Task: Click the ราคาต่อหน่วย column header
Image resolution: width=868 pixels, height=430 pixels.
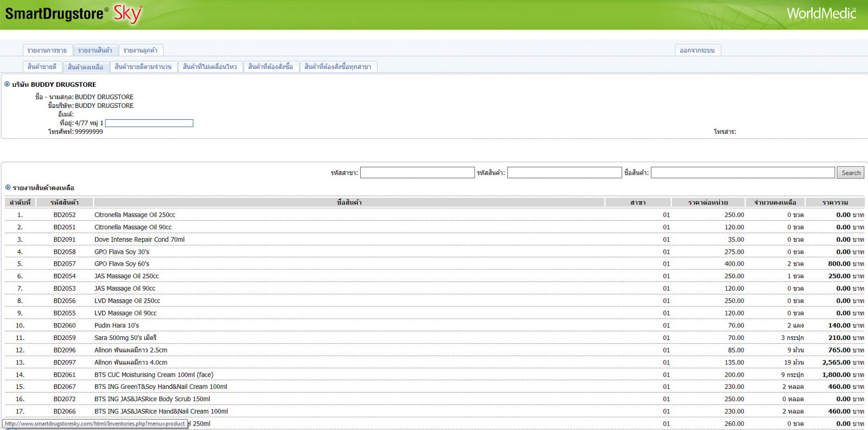Action: pyautogui.click(x=708, y=202)
